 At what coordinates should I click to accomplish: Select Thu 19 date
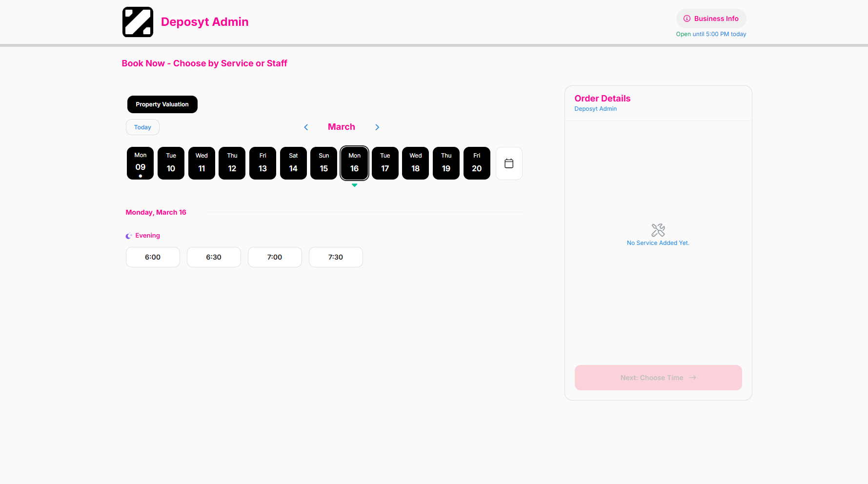click(x=446, y=163)
